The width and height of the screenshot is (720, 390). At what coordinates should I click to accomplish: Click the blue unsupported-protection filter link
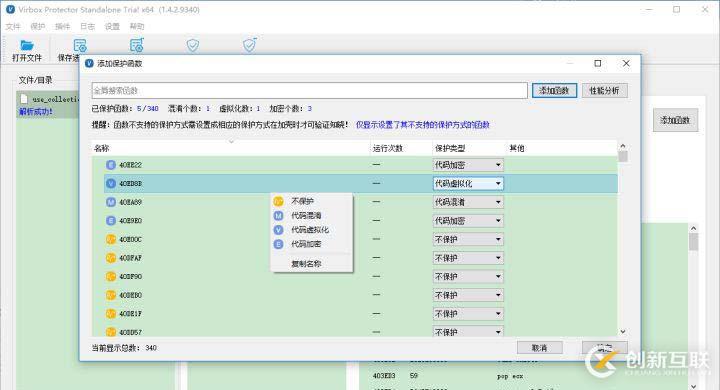422,124
